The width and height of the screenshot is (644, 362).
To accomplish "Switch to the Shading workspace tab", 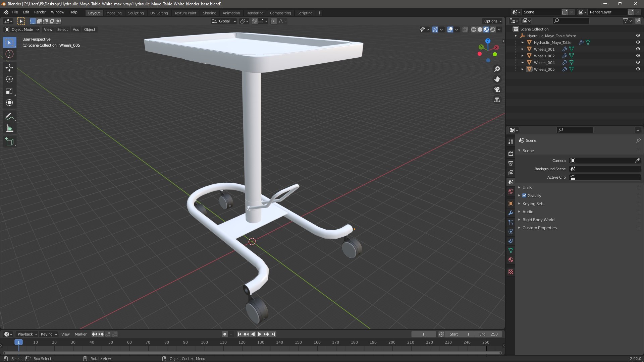I will 209,13.
